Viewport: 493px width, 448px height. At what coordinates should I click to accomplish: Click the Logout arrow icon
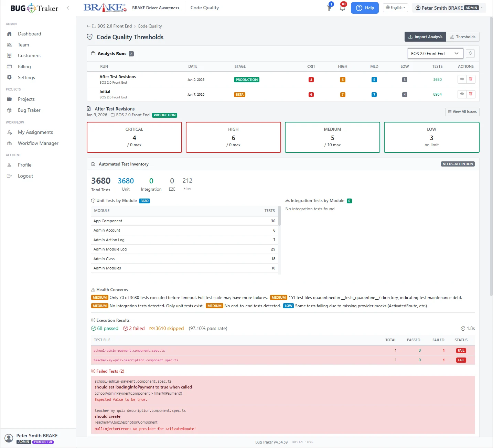click(9, 176)
